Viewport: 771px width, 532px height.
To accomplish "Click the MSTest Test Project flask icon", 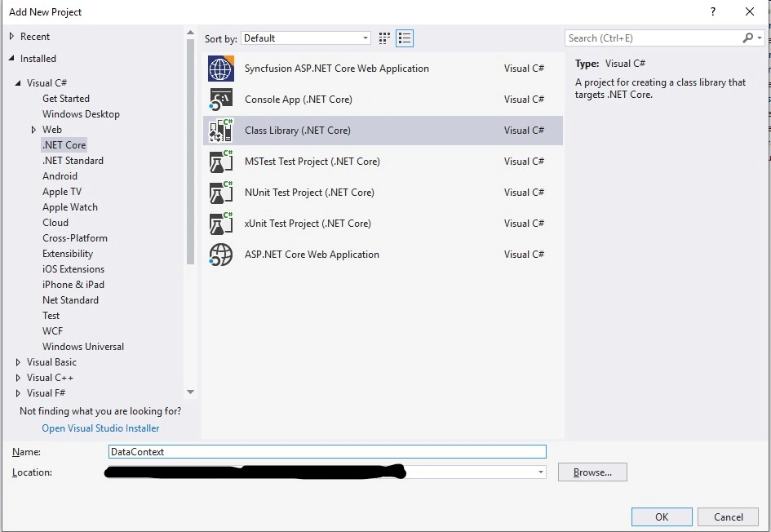I will (x=221, y=162).
